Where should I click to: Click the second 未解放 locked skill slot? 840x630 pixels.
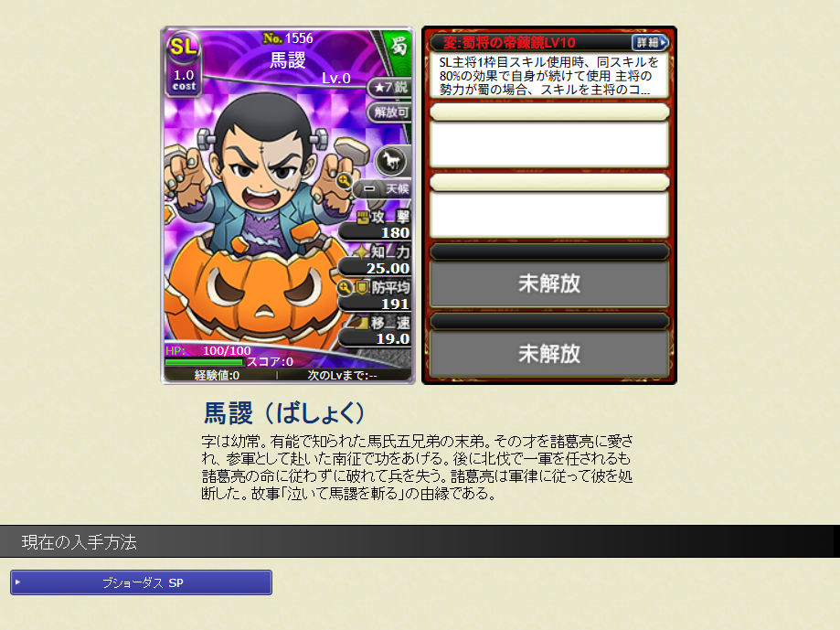point(549,354)
